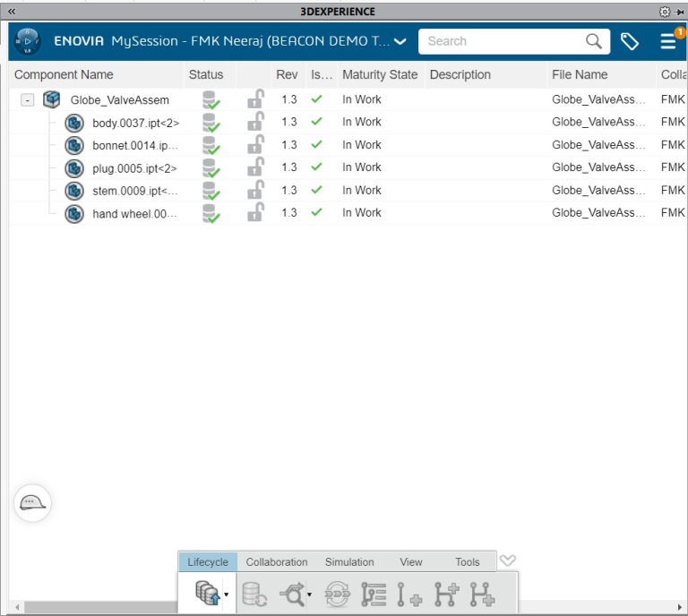Open the tags (6WTags) icon
The width and height of the screenshot is (688, 616).
[x=629, y=42]
